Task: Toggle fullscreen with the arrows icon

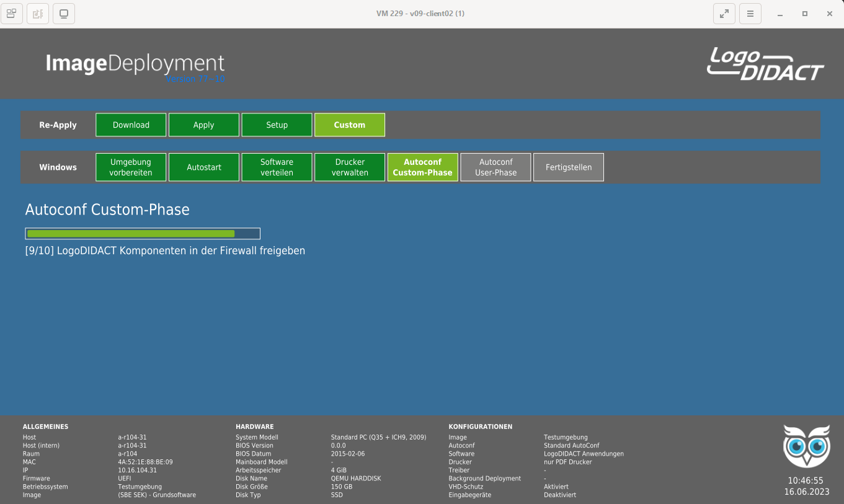Action: click(724, 14)
